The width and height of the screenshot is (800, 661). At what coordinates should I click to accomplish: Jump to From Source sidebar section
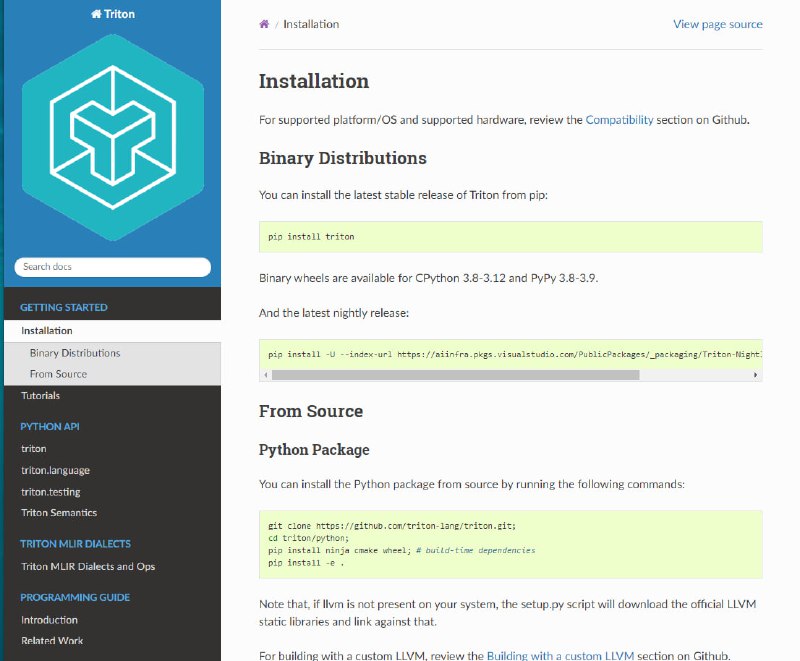[x=58, y=374]
